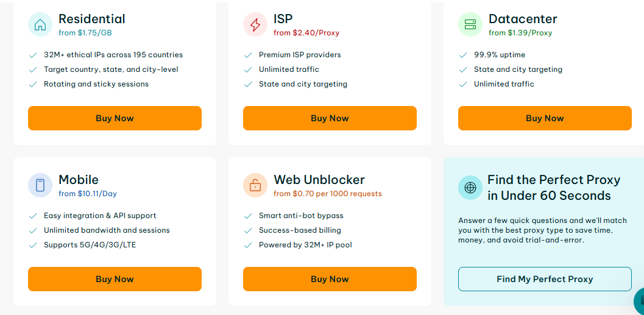
Task: Click the Mobile phone icon
Action: [x=40, y=186]
